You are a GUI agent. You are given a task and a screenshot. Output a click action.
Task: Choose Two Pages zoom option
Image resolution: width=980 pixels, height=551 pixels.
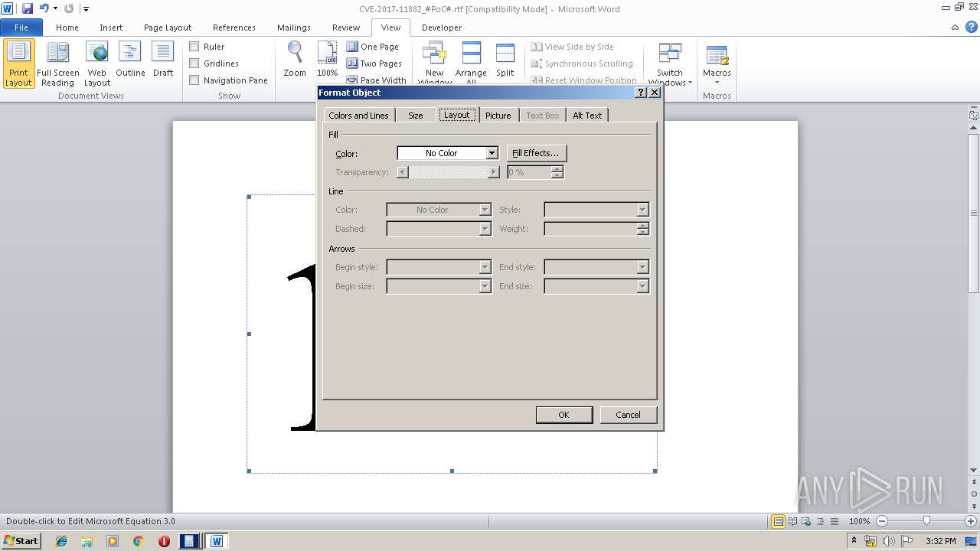[374, 64]
